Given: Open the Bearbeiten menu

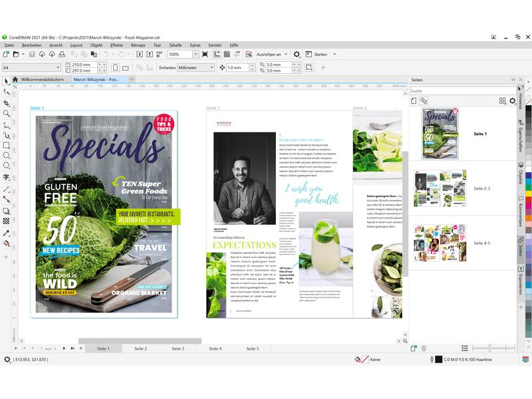Looking at the screenshot, I should [31, 45].
